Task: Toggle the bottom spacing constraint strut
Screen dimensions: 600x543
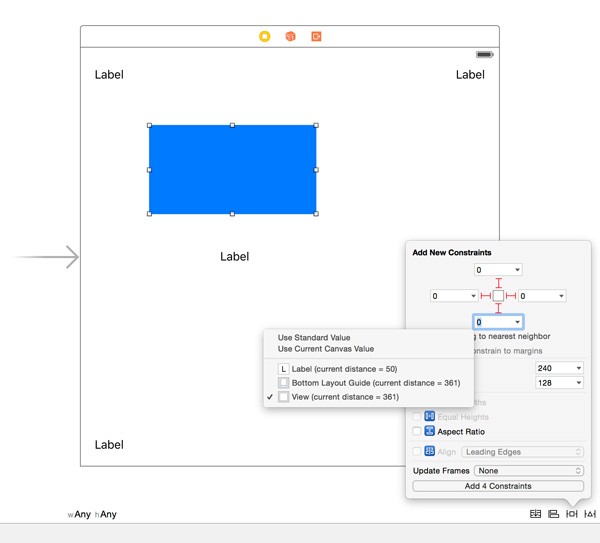Action: click(x=498, y=308)
